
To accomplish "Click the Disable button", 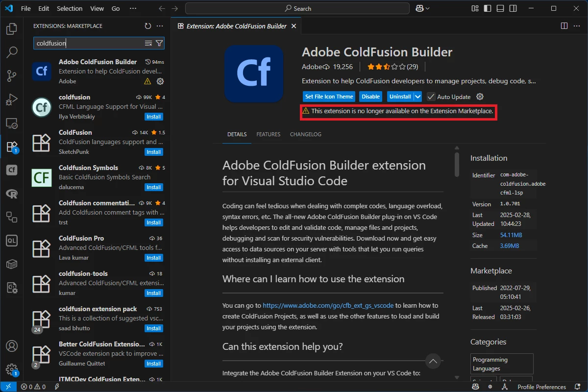I will tap(371, 97).
